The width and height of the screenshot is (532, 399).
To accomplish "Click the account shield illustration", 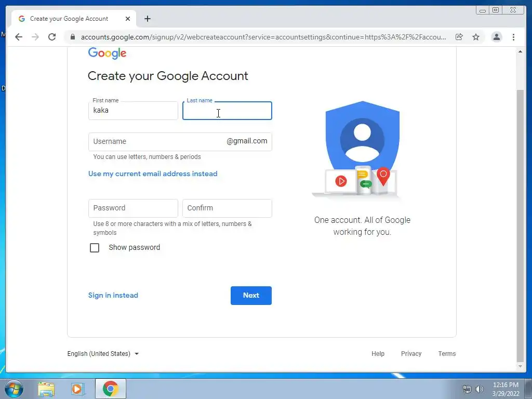I will tap(362, 149).
